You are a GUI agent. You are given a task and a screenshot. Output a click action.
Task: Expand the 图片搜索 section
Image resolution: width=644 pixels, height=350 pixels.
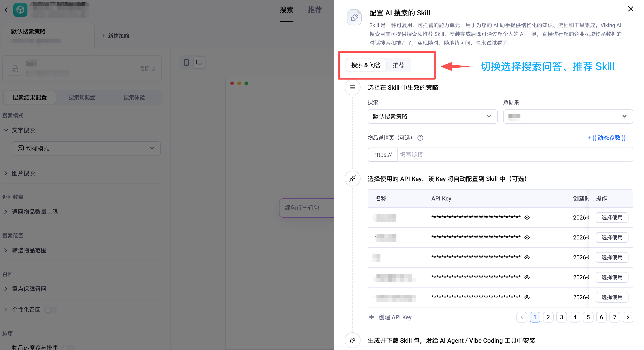(6, 173)
